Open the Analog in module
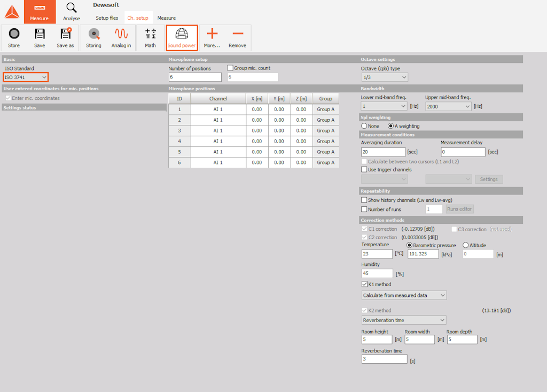This screenshot has height=392, width=547. 121,38
